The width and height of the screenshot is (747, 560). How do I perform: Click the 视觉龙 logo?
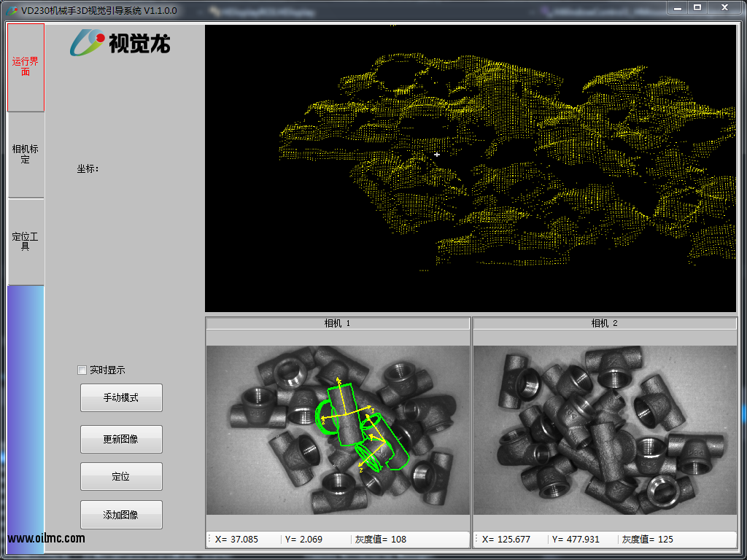(120, 42)
